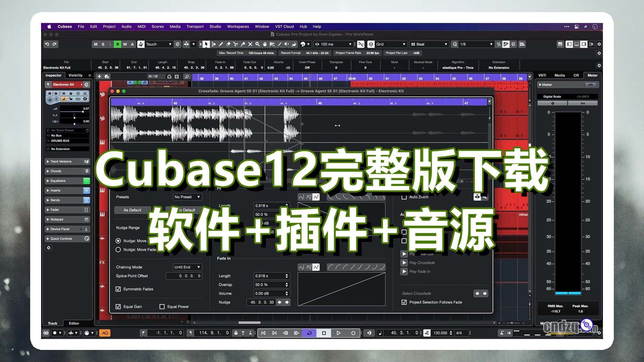Open the Grid snap type dropdown
The height and width of the screenshot is (362, 644).
(x=391, y=44)
